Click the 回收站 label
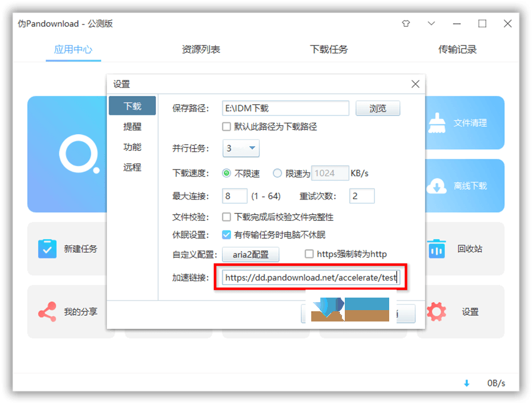532x404 pixels. tap(470, 249)
